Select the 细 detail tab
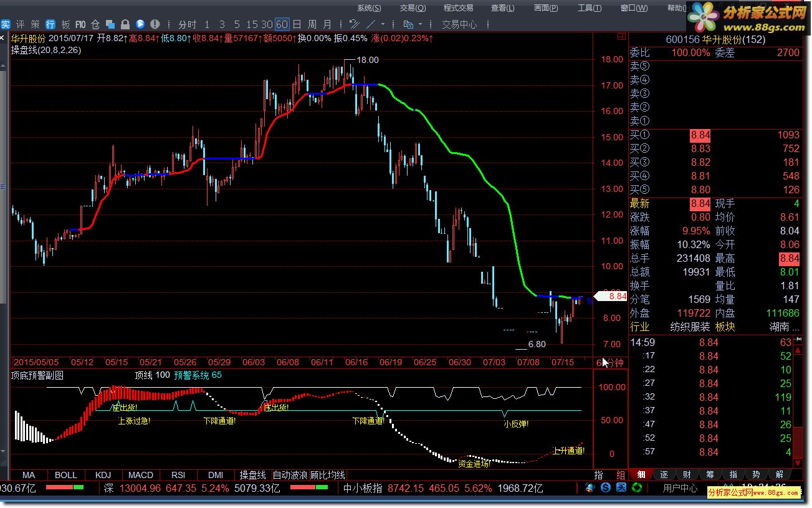The height and width of the screenshot is (508, 812). coord(641,475)
